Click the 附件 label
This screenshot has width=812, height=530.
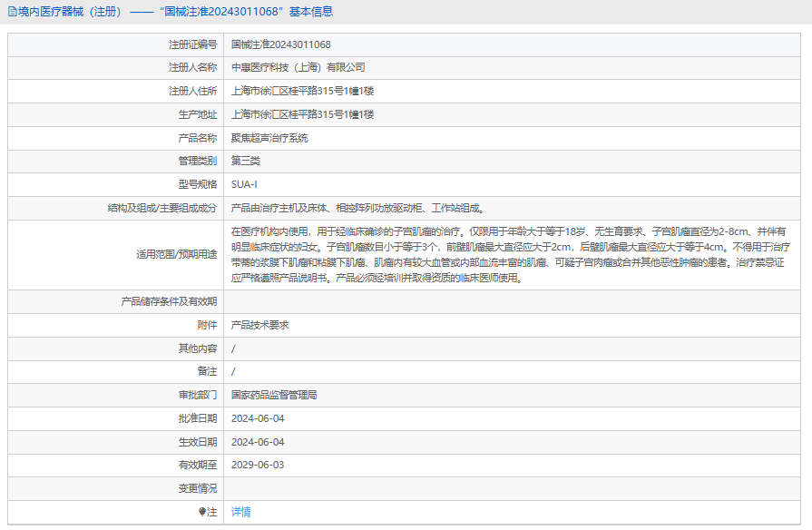tap(207, 325)
